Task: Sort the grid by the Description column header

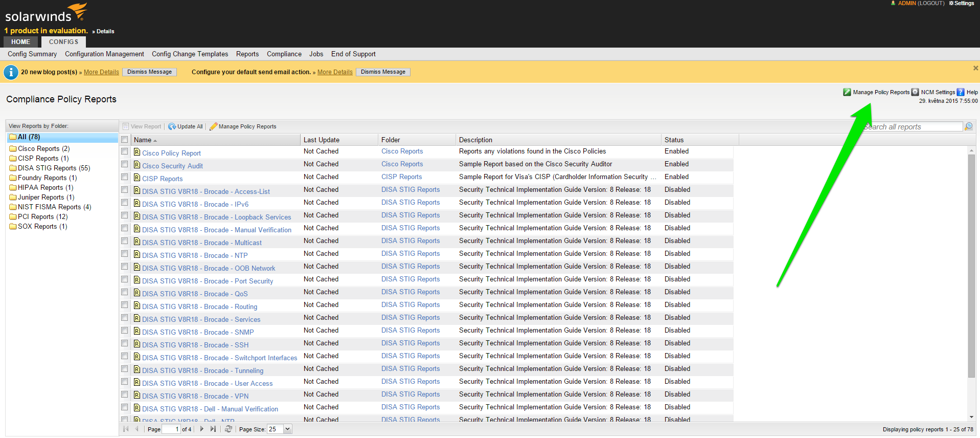Action: point(558,140)
